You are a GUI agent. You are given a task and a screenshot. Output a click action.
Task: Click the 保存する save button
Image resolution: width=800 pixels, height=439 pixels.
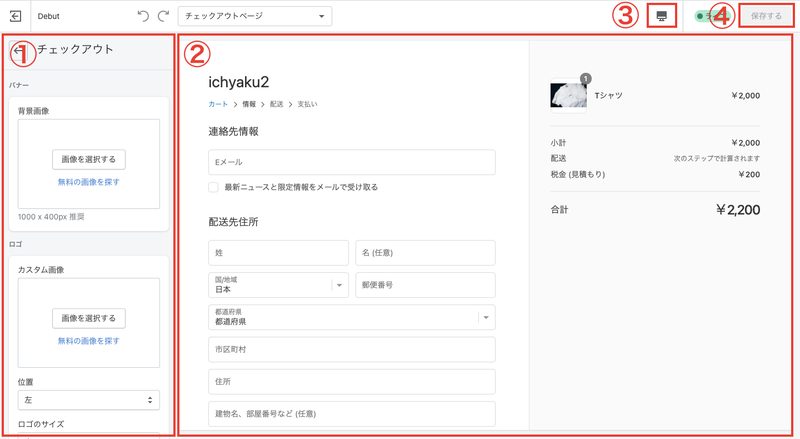coord(766,16)
